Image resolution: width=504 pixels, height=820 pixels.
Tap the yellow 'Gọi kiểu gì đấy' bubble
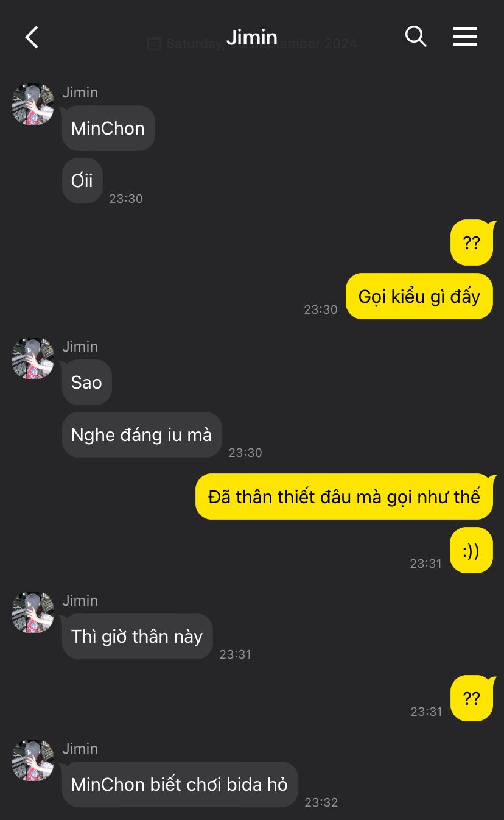coord(419,296)
